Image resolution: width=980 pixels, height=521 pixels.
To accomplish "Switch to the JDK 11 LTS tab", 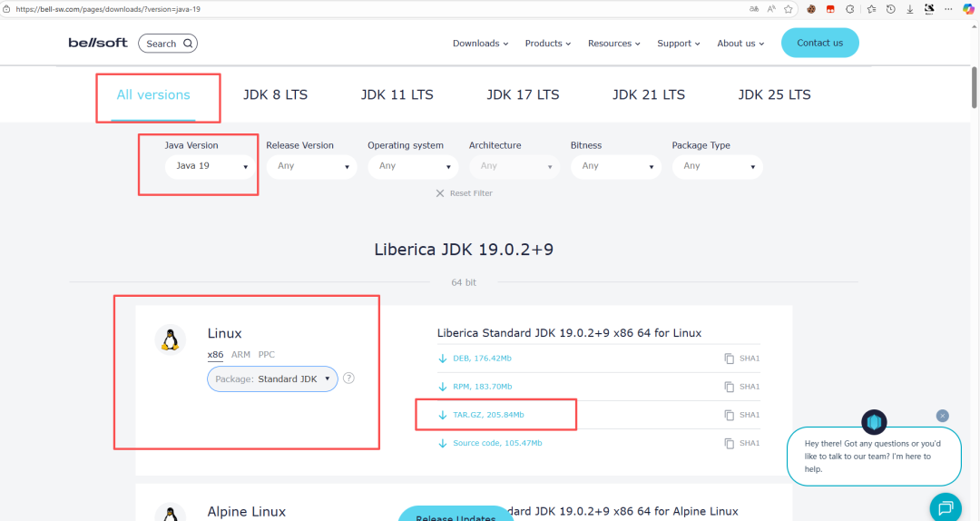I will point(397,95).
